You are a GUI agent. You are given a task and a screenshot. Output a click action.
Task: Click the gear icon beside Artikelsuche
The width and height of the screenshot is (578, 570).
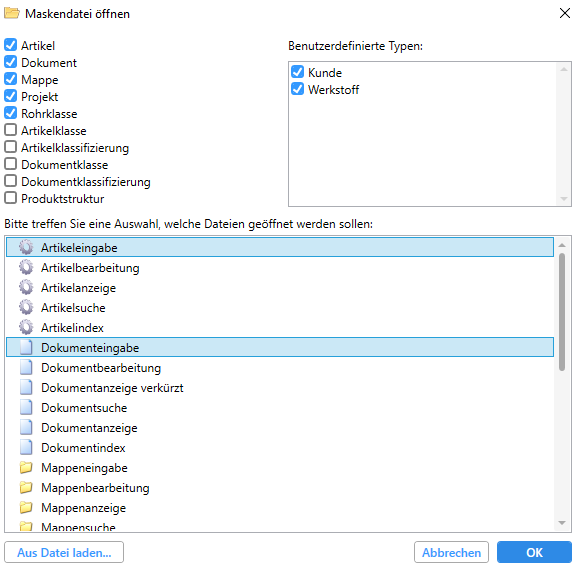click(x=26, y=307)
